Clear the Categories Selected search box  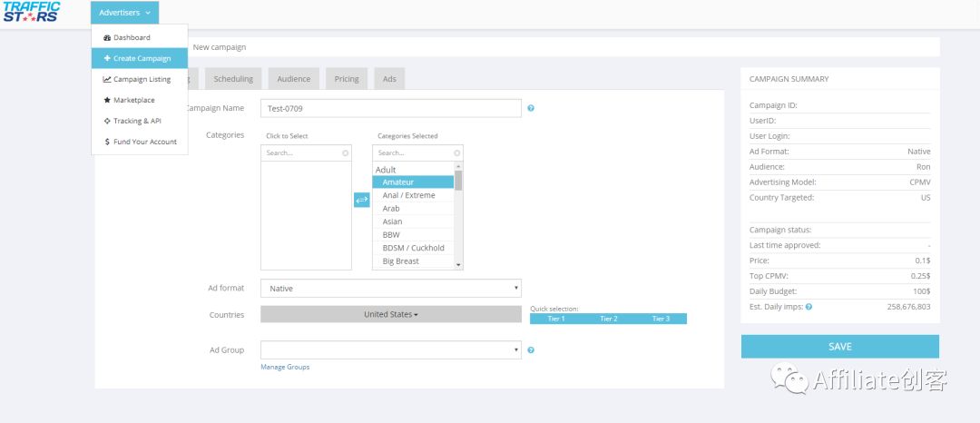point(456,153)
